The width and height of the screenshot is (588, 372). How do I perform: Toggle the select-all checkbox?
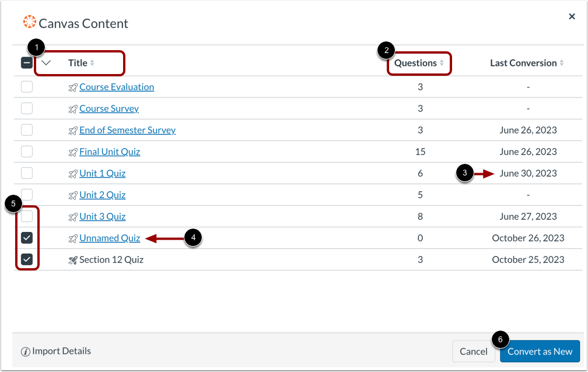[x=27, y=62]
